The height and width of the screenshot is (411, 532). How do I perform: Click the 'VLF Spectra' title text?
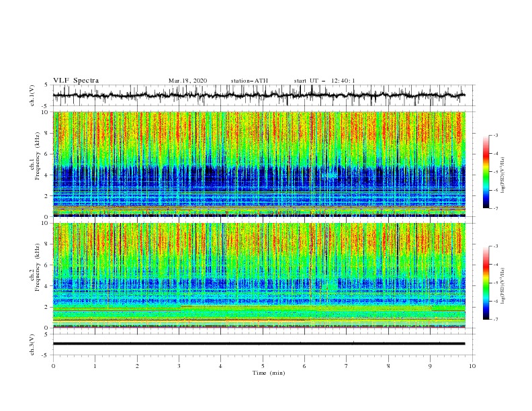(x=76, y=81)
